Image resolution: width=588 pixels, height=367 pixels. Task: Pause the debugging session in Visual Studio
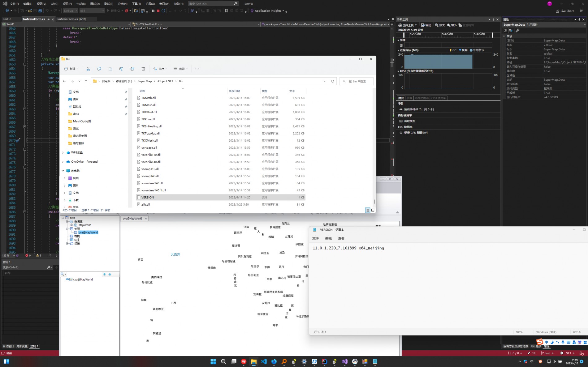click(x=153, y=11)
